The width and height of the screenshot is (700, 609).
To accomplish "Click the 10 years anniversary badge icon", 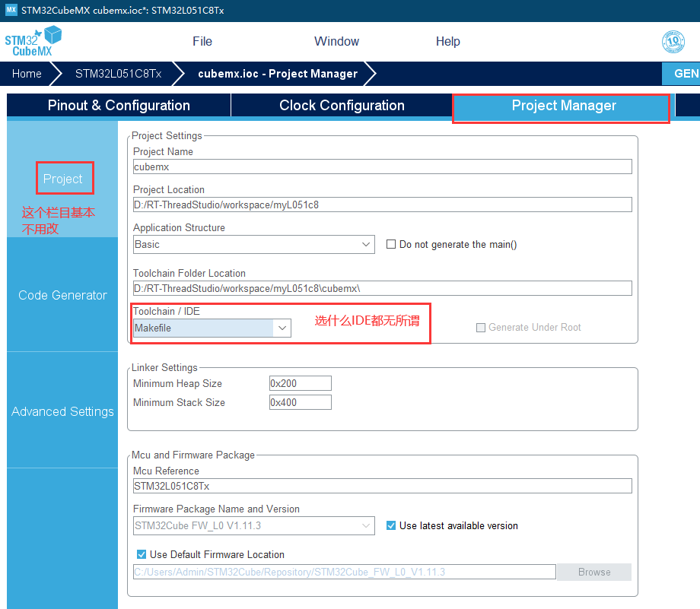I will click(673, 42).
